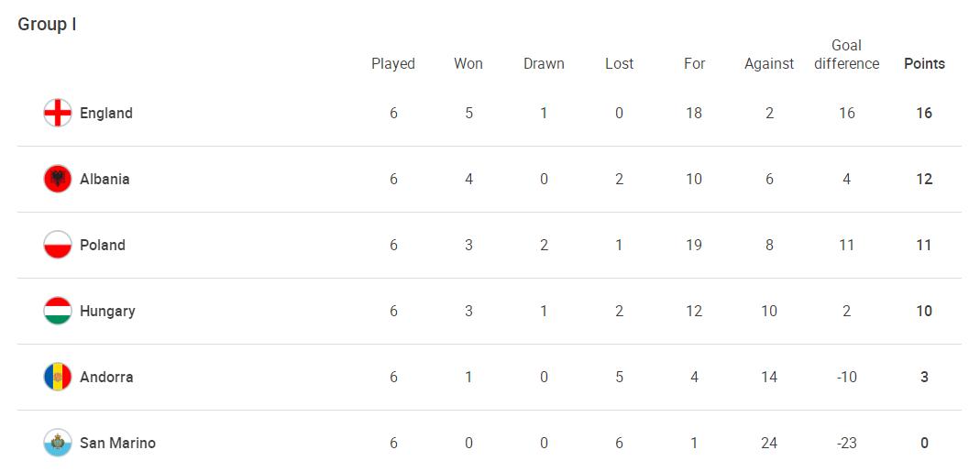Select the Poland flag icon

pos(58,245)
